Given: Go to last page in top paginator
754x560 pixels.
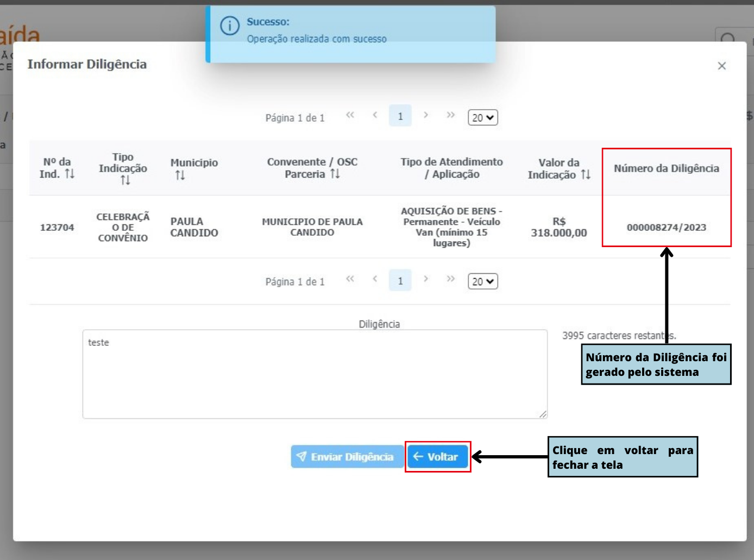Looking at the screenshot, I should [450, 116].
